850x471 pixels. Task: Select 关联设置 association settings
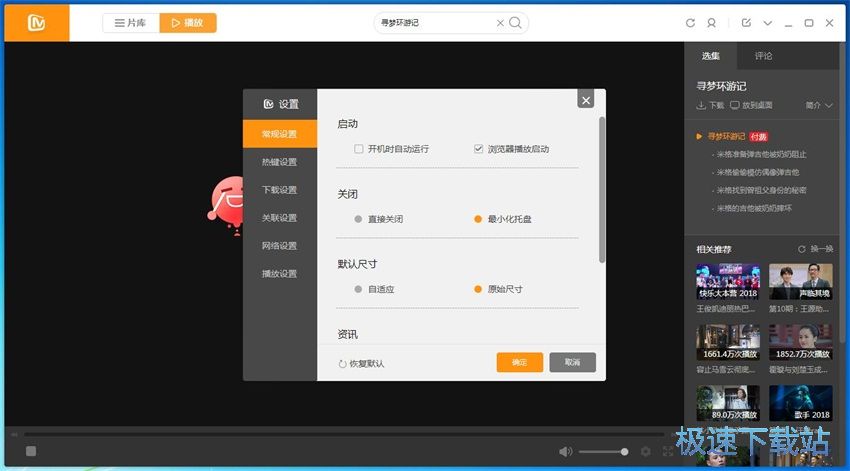(280, 218)
